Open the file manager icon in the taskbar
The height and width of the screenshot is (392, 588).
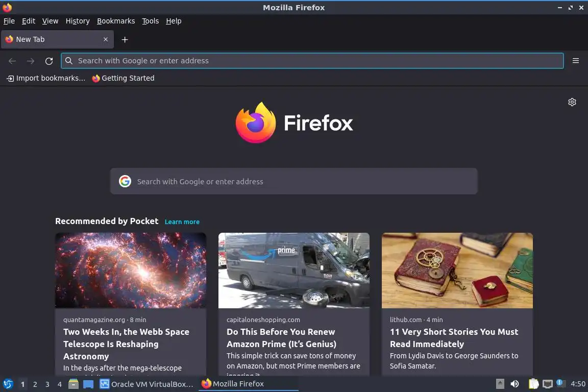pyautogui.click(x=73, y=384)
